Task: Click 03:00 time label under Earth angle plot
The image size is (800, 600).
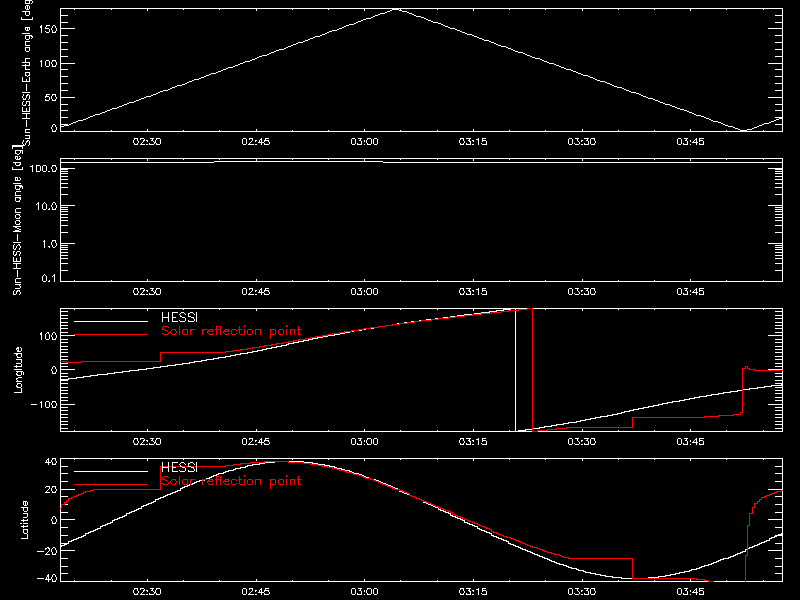Action: pyautogui.click(x=364, y=142)
